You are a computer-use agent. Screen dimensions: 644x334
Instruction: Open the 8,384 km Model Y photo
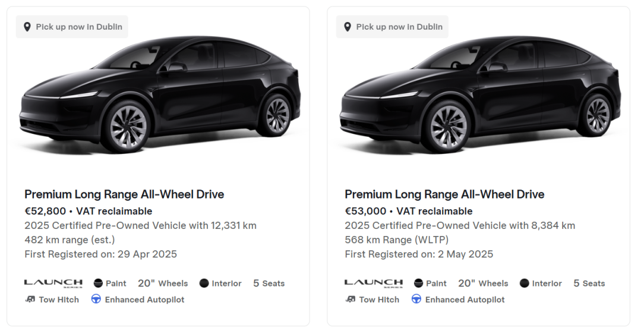pyautogui.click(x=479, y=98)
